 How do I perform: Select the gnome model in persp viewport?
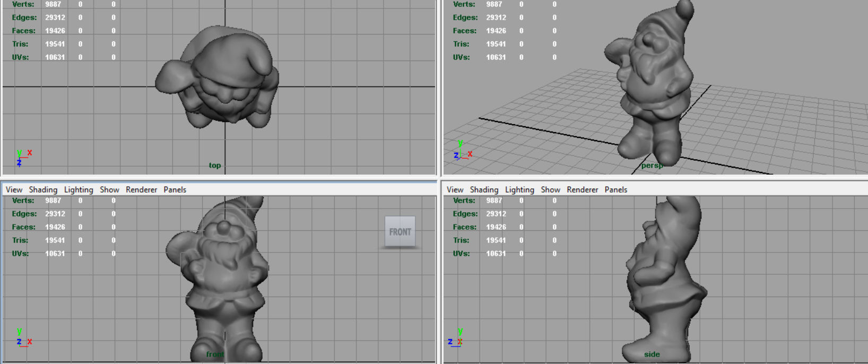click(648, 82)
